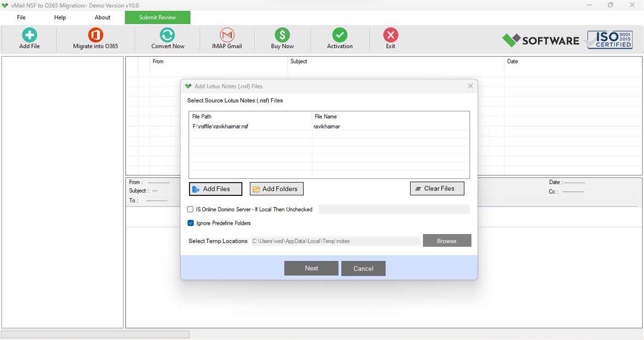
Task: Click the Next button
Action: coord(311,268)
